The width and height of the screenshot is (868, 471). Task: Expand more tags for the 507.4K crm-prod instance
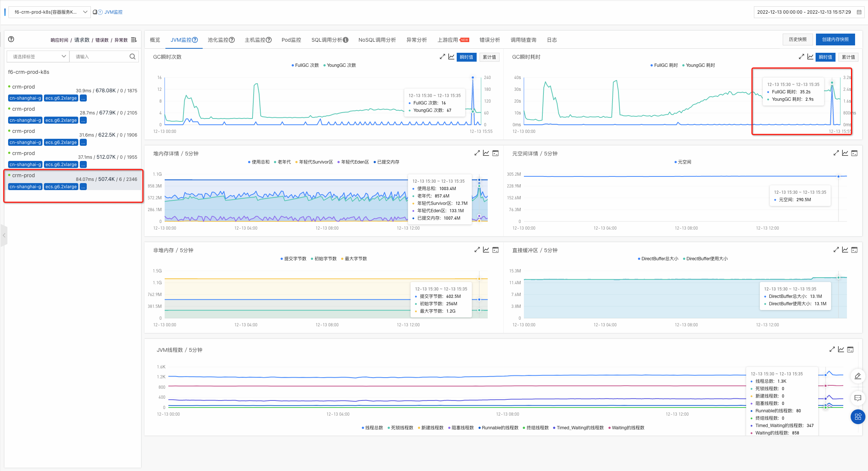83,187
